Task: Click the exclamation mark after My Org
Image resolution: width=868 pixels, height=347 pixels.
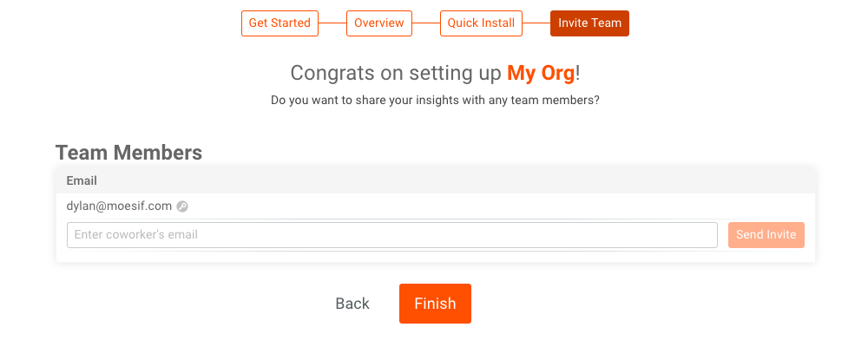Action: [x=578, y=73]
